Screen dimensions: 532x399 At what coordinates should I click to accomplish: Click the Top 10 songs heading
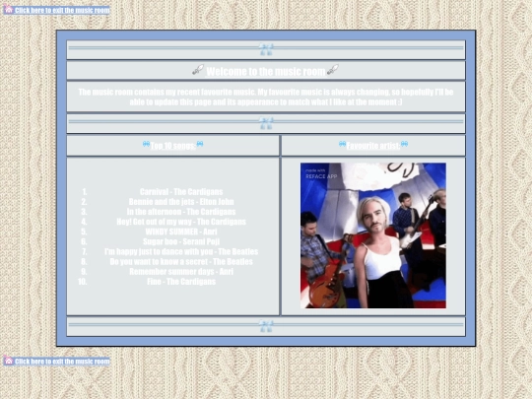173,146
